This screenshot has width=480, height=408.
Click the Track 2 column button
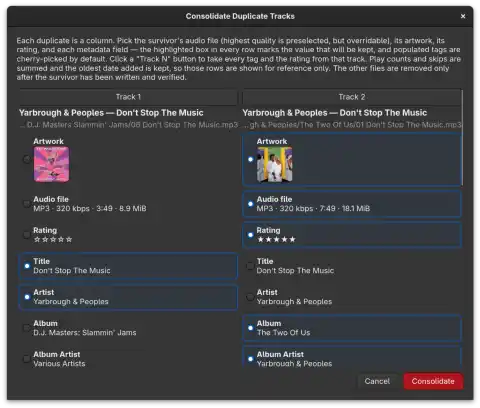point(352,97)
